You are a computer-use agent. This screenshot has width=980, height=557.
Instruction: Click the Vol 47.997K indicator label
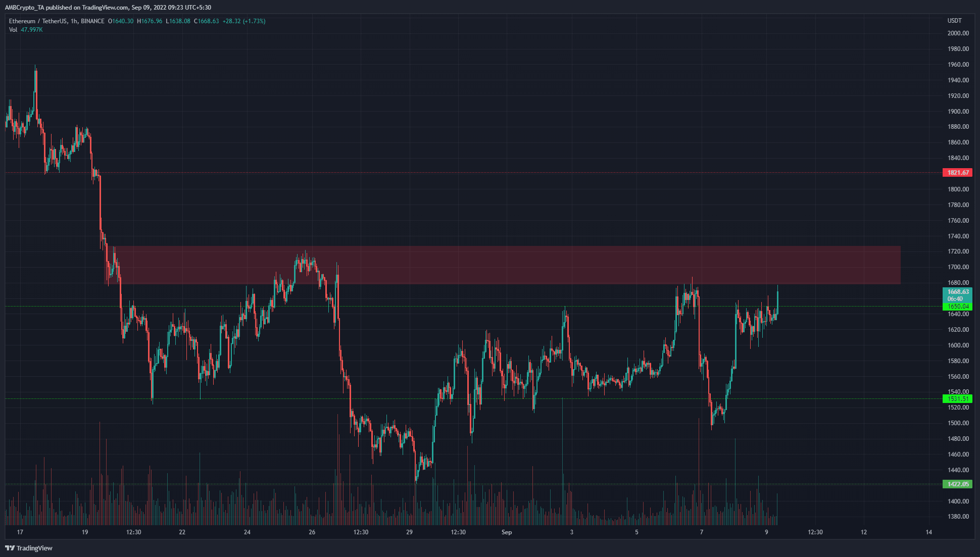point(26,30)
